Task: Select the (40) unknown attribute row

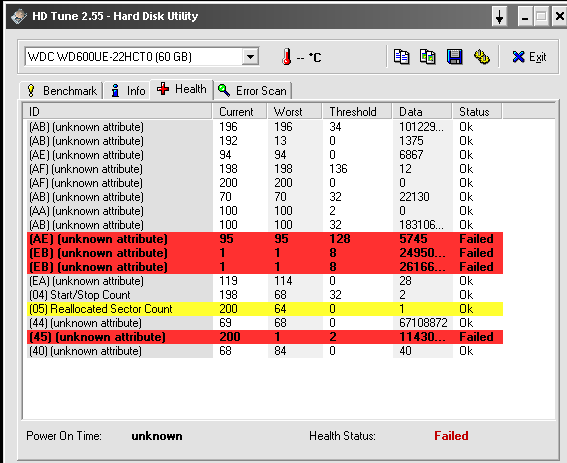Action: 265,351
